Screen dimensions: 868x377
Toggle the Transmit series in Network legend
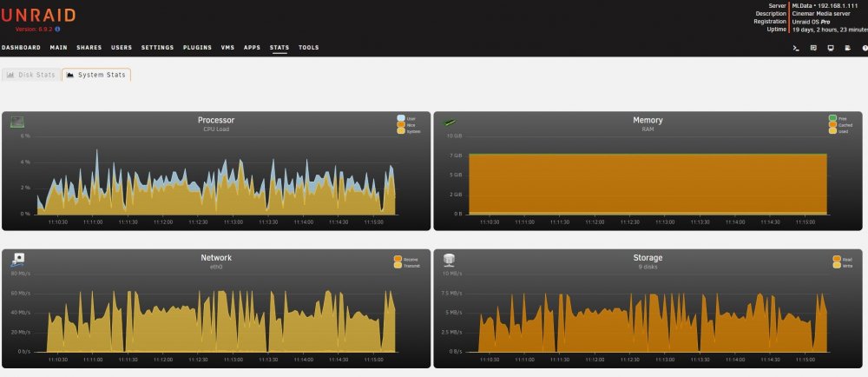pos(407,266)
